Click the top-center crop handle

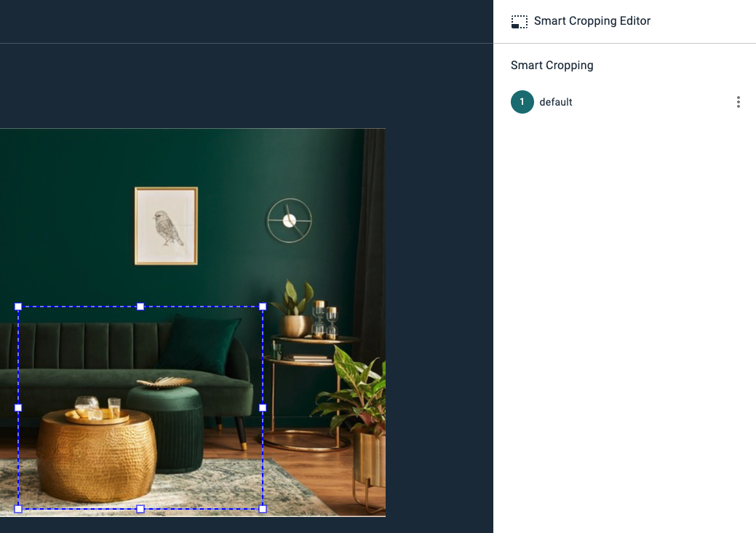point(140,307)
